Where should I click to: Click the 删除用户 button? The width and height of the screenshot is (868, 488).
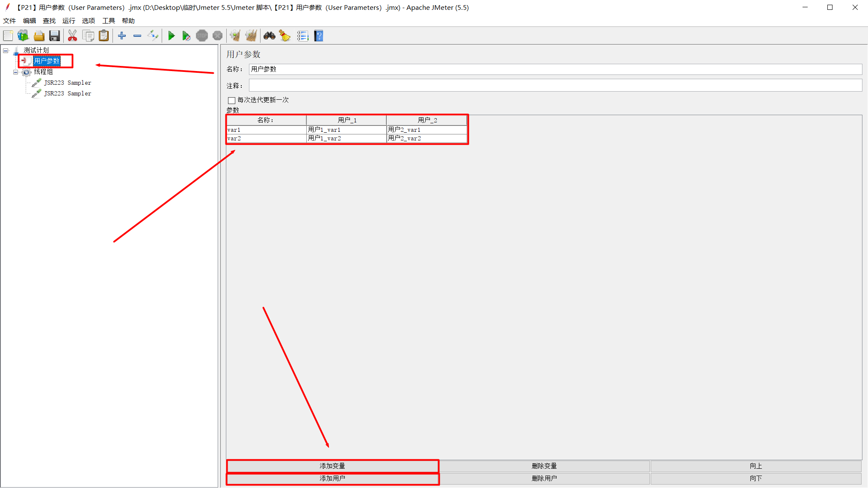tap(544, 478)
